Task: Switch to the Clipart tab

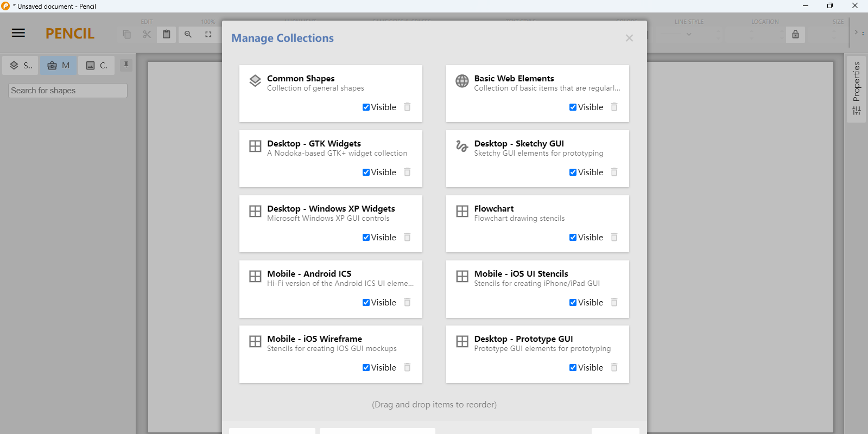Action: point(97,65)
